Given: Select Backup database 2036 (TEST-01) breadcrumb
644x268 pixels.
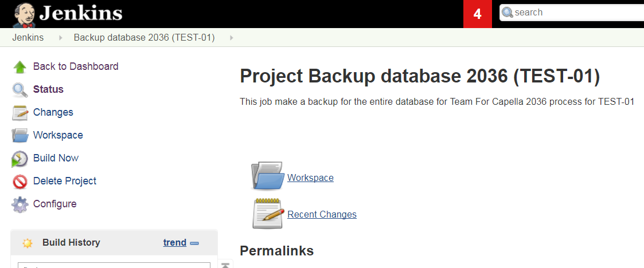Looking at the screenshot, I should coord(144,38).
